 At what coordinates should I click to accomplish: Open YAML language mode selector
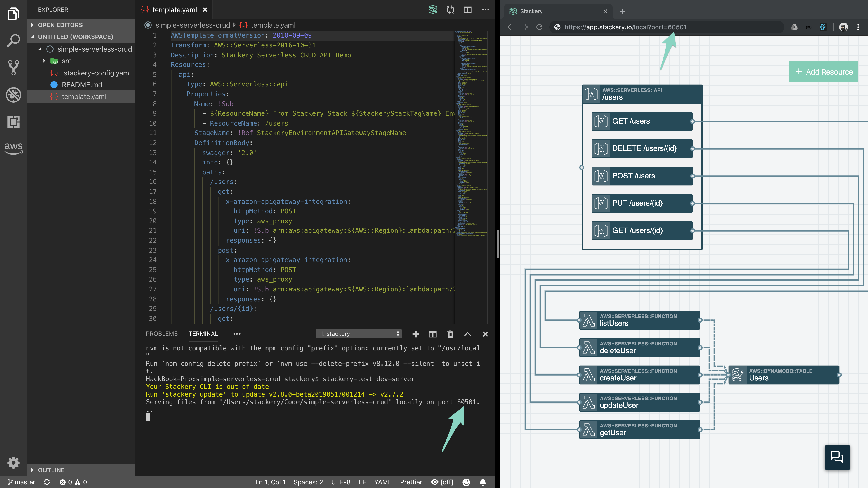(383, 482)
